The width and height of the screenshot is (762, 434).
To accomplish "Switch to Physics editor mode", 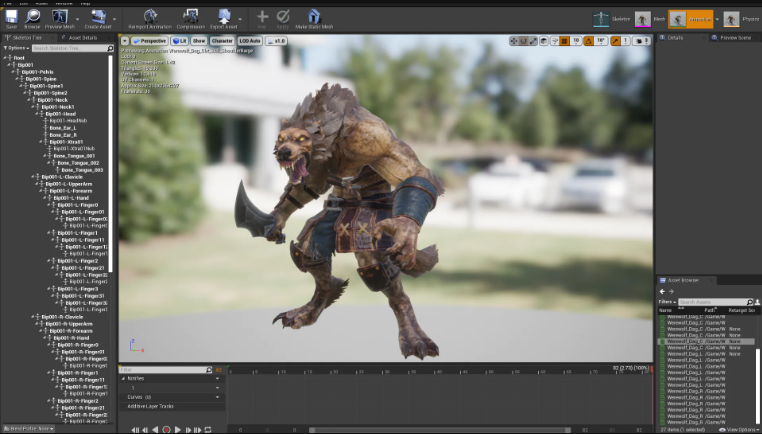I will click(742, 19).
